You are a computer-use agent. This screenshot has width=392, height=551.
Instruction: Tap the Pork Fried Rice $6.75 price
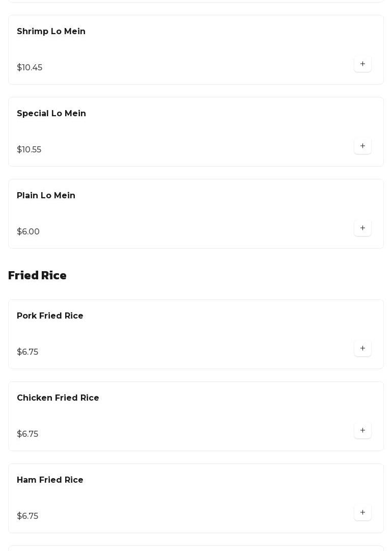tap(27, 352)
